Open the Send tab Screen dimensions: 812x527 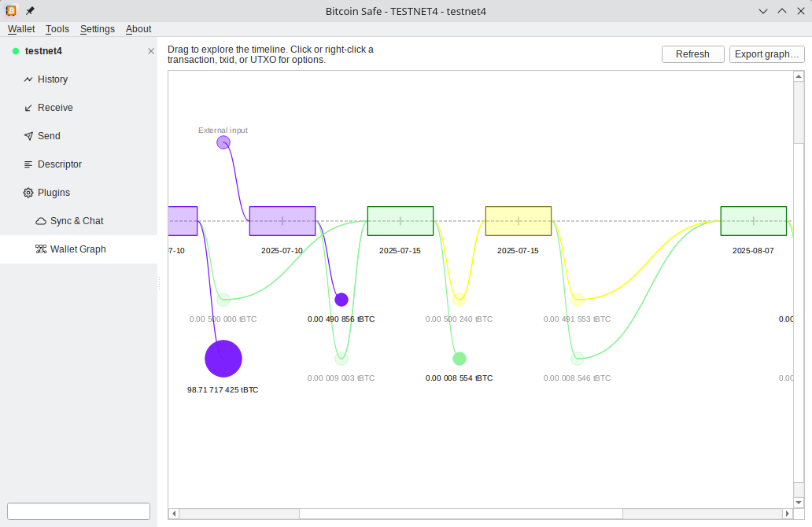tap(79, 135)
